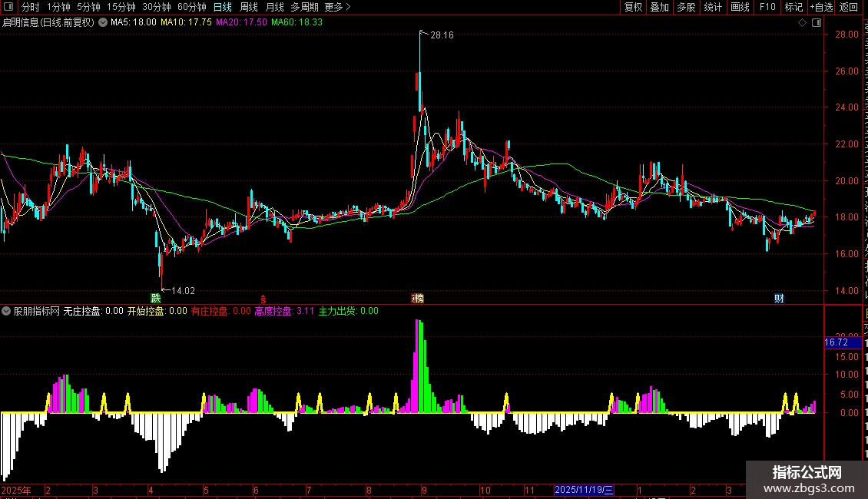This screenshot has width=868, height=499.
Task: Click the 统计 statistics button
Action: (713, 7)
